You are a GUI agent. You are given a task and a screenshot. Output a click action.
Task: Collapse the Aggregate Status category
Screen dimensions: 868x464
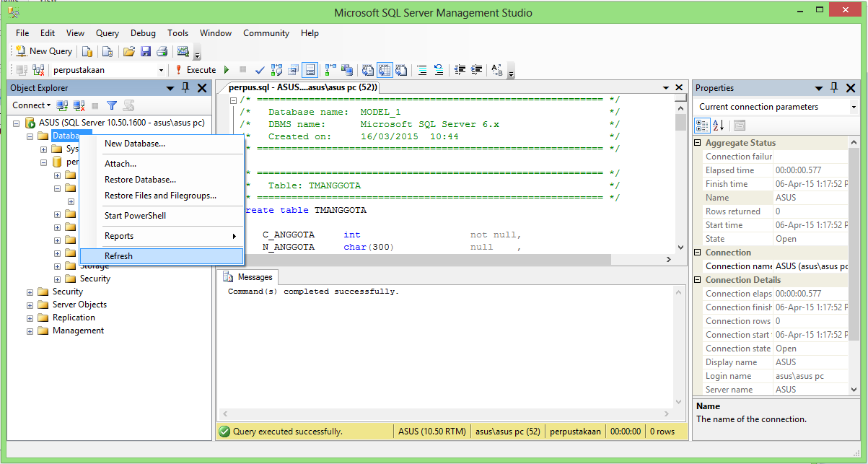(x=698, y=143)
